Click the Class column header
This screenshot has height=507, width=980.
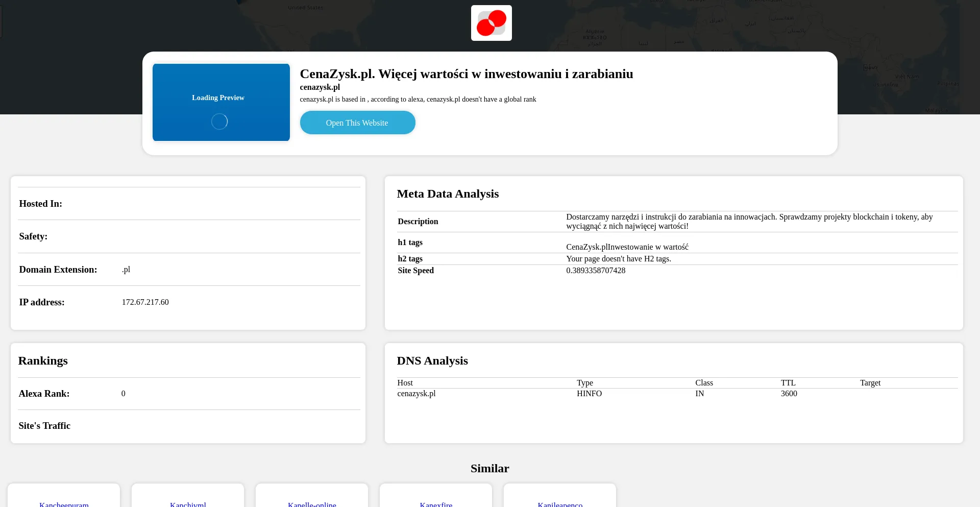pyautogui.click(x=704, y=383)
